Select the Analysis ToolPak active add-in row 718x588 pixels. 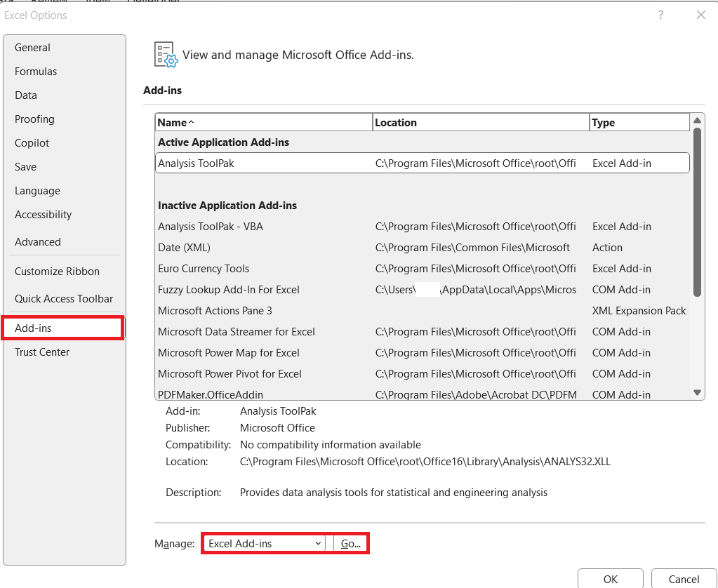(423, 163)
